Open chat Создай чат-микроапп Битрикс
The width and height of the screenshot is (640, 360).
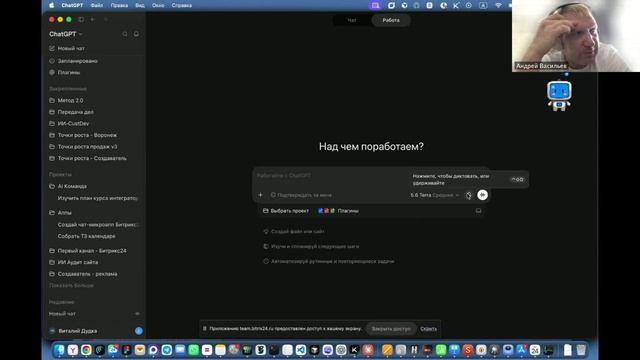[x=98, y=224]
